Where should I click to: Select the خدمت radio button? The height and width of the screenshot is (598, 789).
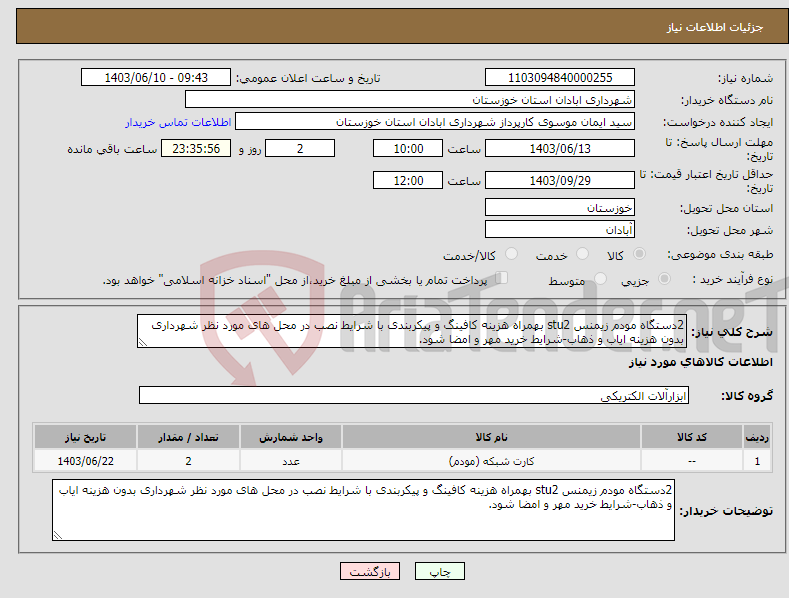(582, 254)
